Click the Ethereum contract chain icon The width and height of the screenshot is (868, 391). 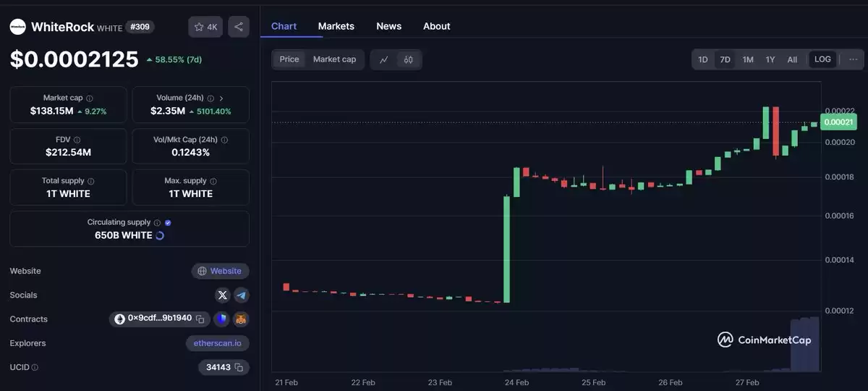pos(120,319)
